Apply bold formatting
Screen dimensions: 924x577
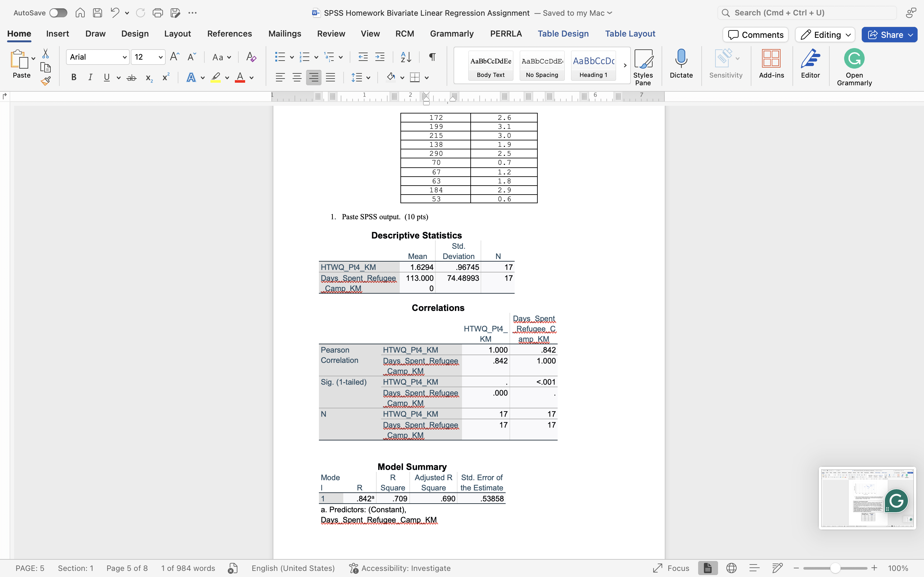click(x=73, y=77)
